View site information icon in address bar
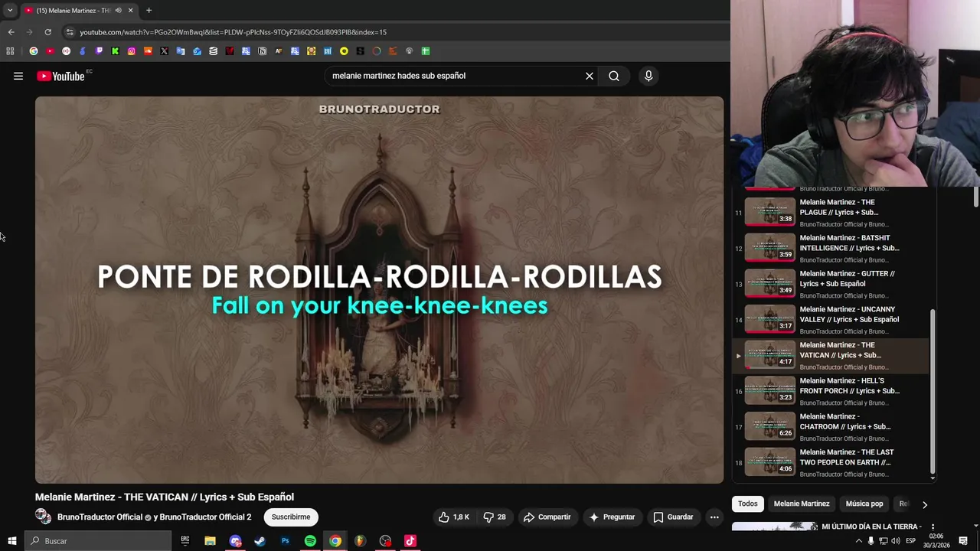The height and width of the screenshot is (551, 980). [70, 32]
